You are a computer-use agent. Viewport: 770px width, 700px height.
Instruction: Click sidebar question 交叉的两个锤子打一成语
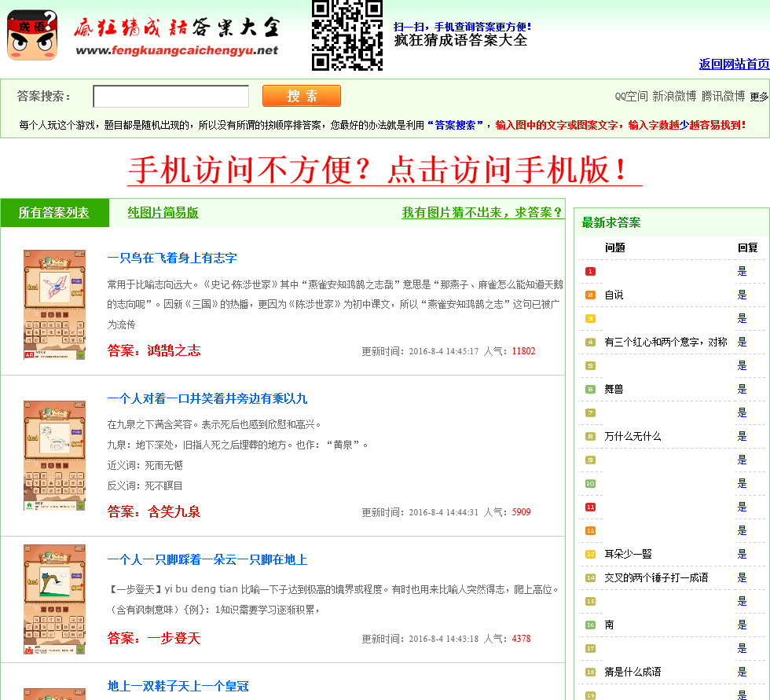point(656,577)
